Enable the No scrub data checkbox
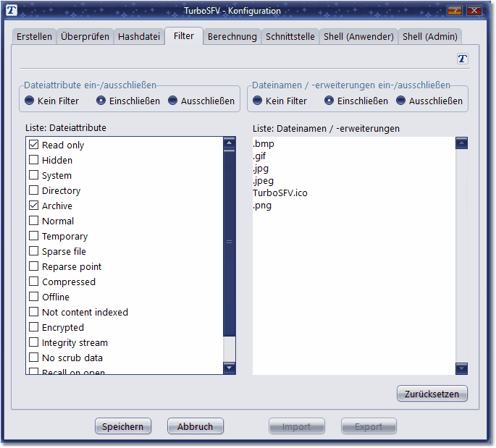Image resolution: width=496 pixels, height=448 pixels. 33,358
